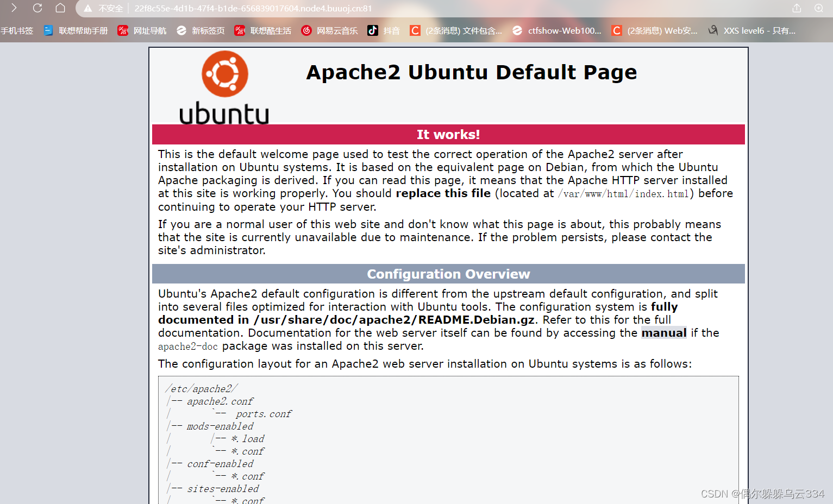This screenshot has height=504, width=833.
Task: Click the Apache2 Ubuntu Default Page heading
Action: 472,72
